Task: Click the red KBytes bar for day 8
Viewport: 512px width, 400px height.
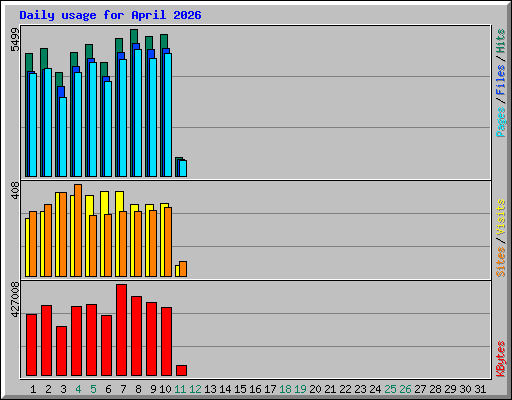Action: pyautogui.click(x=136, y=336)
